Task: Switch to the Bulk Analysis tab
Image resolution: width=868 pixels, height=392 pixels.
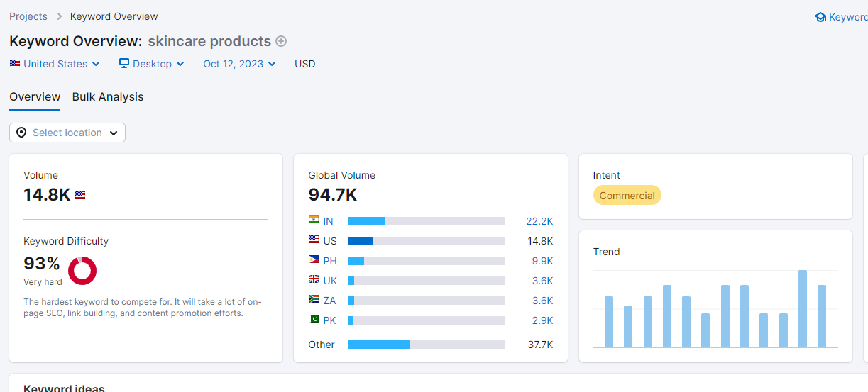Action: pyautogui.click(x=108, y=97)
